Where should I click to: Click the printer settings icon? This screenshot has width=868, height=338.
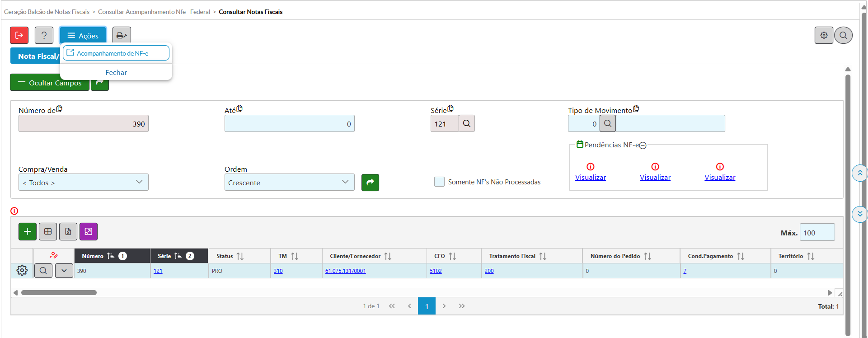[x=122, y=35]
